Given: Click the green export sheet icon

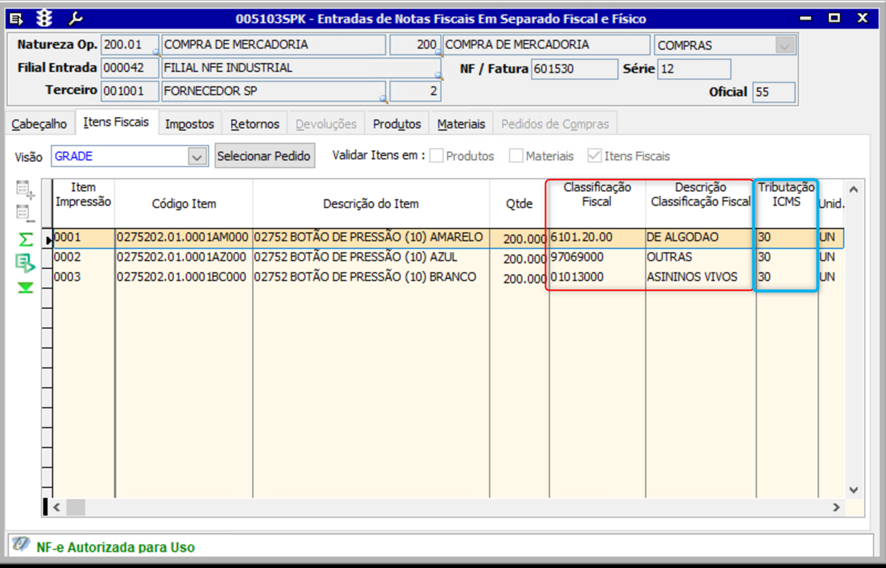Looking at the screenshot, I should tap(26, 263).
